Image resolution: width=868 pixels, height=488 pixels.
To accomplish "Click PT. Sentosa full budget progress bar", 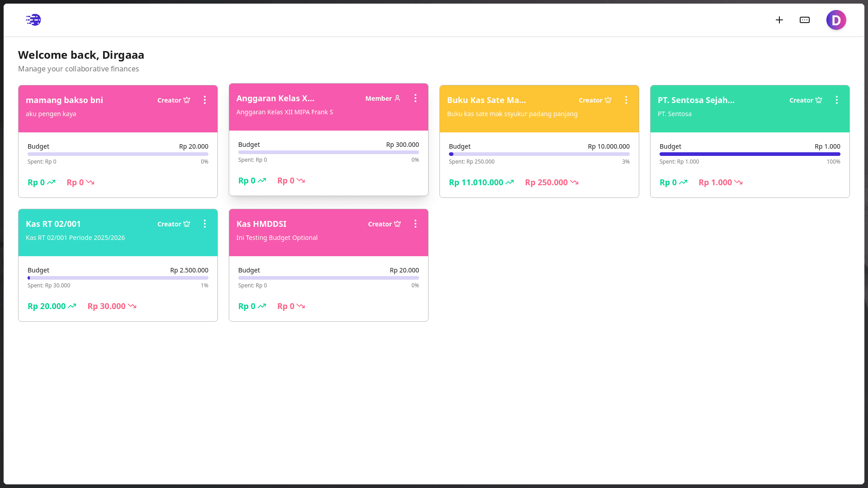I will (x=750, y=154).
